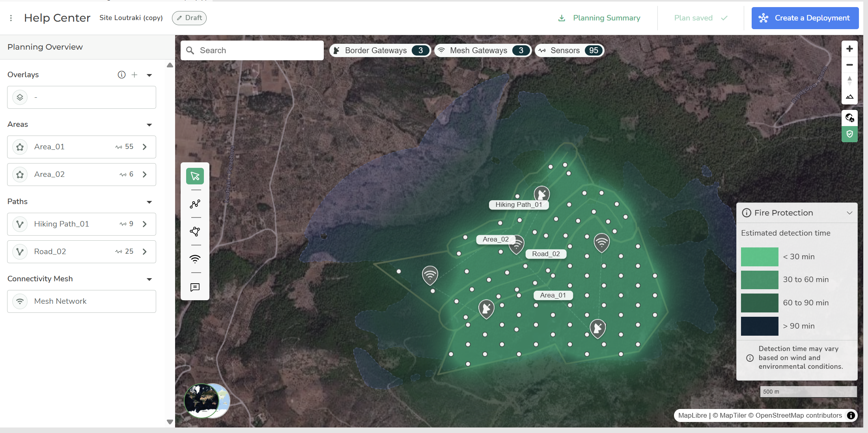Collapse the Fire Protection legend panel
The image size is (868, 433).
tap(849, 213)
